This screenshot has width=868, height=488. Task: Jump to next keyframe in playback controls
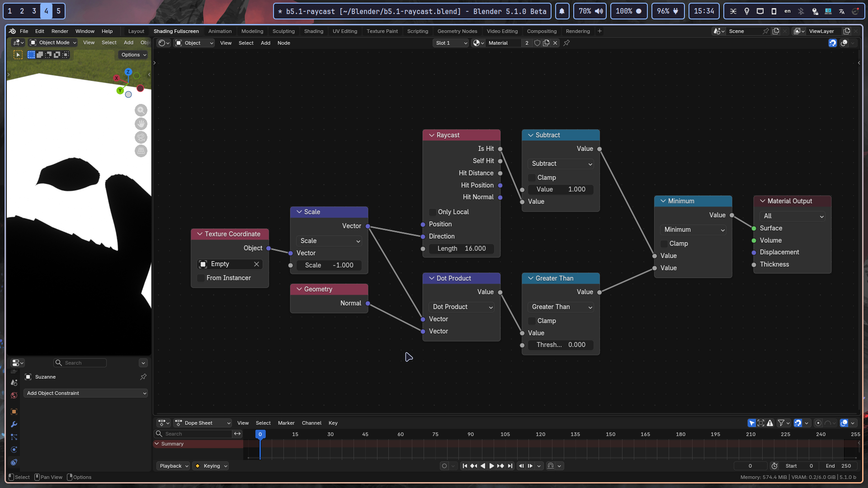coord(500,466)
